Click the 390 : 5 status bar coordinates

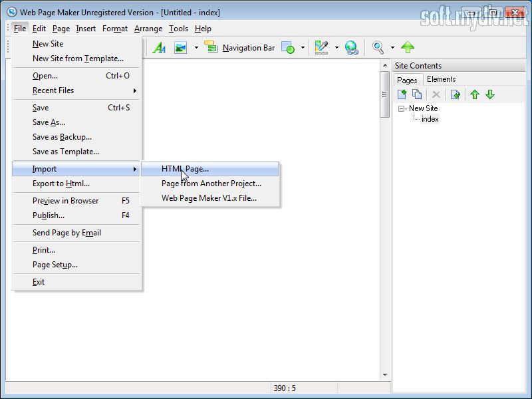[x=285, y=388]
